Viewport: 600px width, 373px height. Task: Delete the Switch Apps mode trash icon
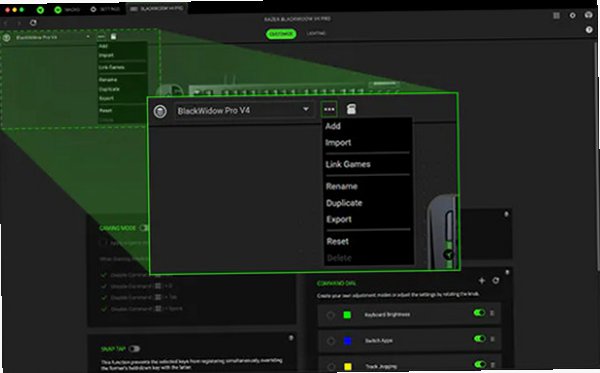[492, 339]
